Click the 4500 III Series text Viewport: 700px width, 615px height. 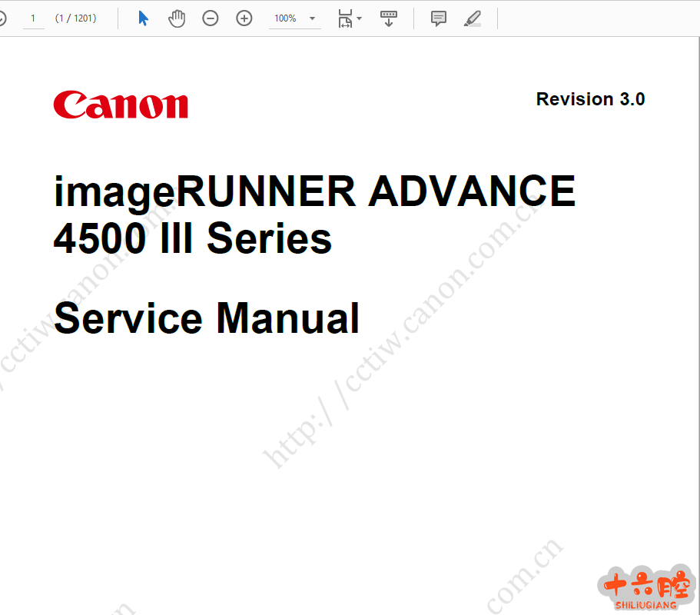[x=192, y=239]
